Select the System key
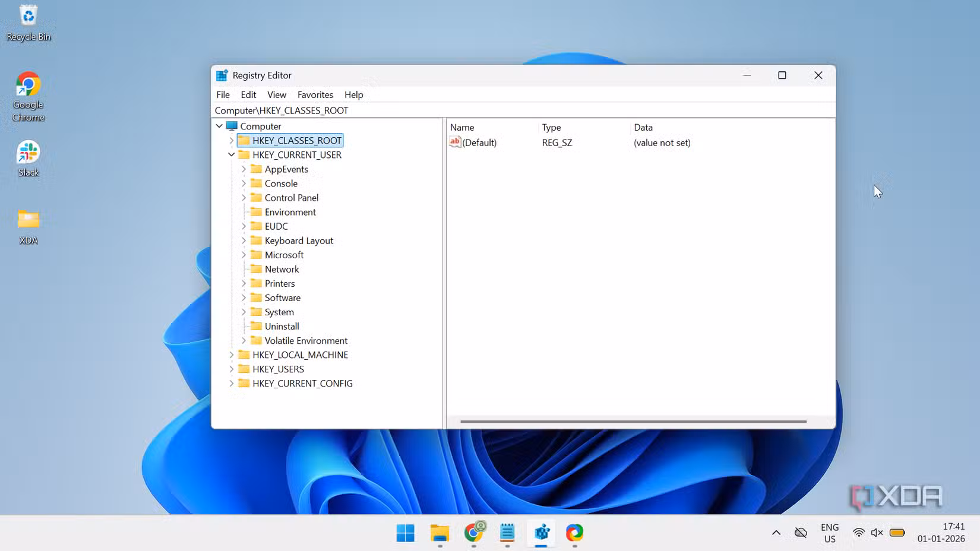The image size is (980, 551). tap(279, 312)
